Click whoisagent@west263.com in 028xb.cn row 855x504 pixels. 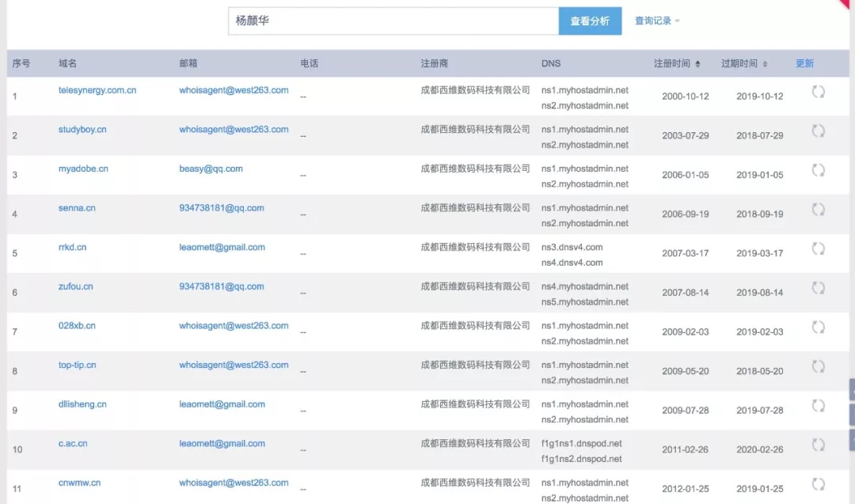coord(234,325)
